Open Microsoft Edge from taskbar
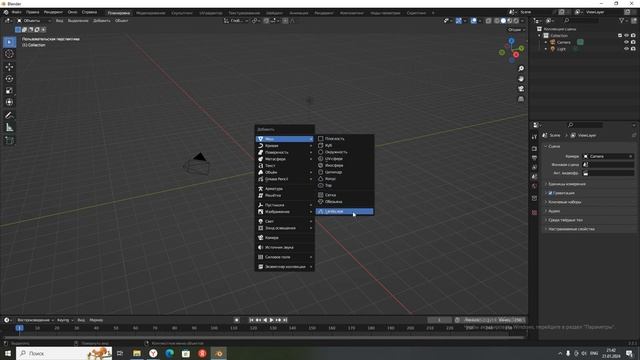The height and width of the screenshot is (360, 640). (169, 353)
